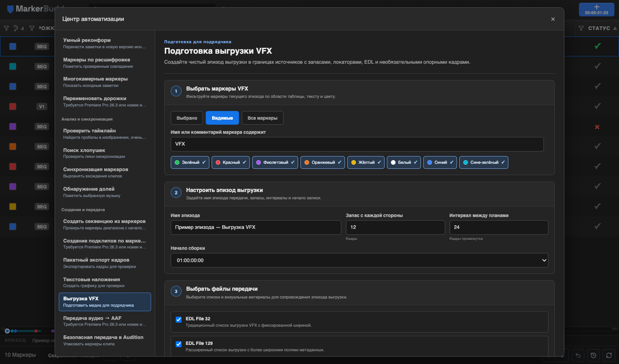Select Пакетный экспорт кадров sidebar item
This screenshot has width=619, height=364.
coord(105,263)
